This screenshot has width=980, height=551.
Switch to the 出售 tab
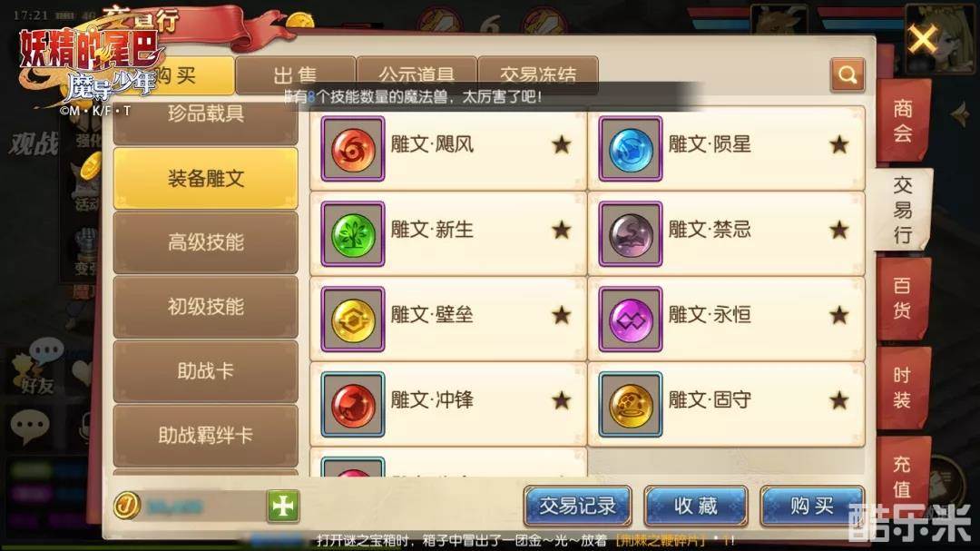coord(295,75)
